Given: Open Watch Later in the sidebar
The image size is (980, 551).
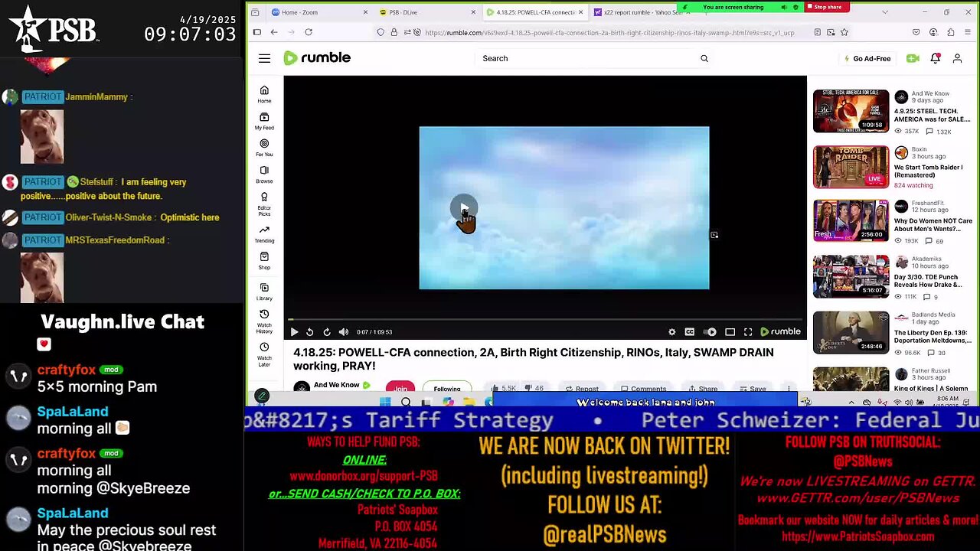Looking at the screenshot, I should [x=264, y=354].
